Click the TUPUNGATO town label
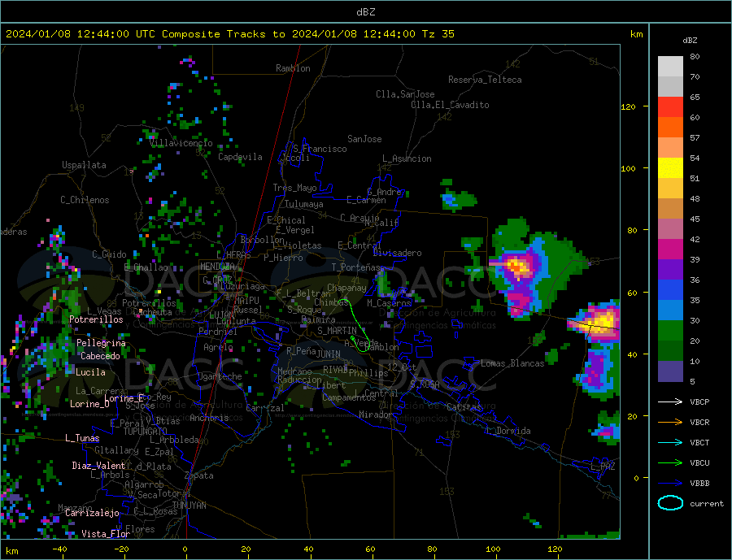This screenshot has width=732, height=560. click(146, 432)
